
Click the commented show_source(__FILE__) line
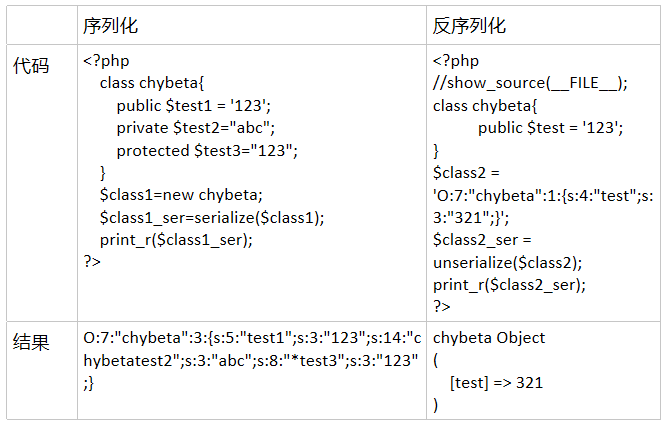[530, 83]
